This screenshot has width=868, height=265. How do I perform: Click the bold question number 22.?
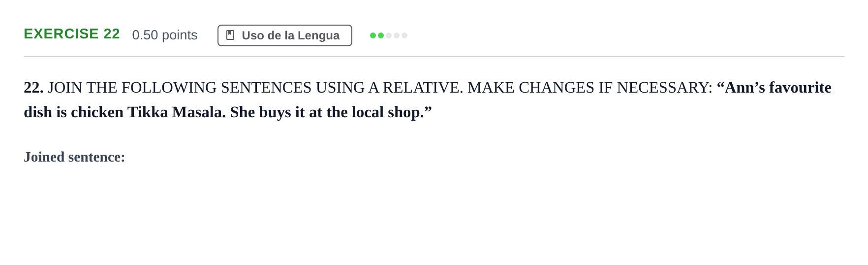click(x=33, y=88)
